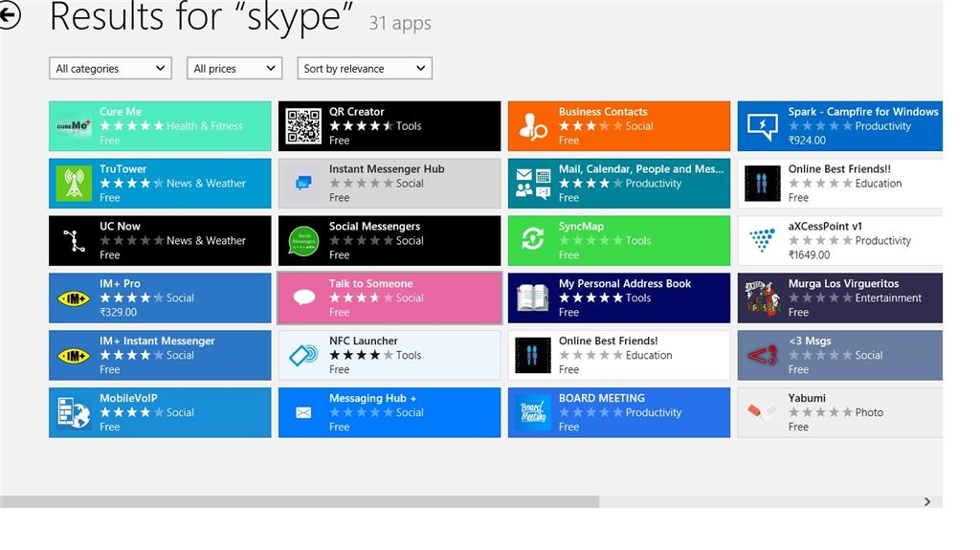The width and height of the screenshot is (980, 550).
Task: Click the IM+ Instant Messenger logo icon
Action: [74, 356]
